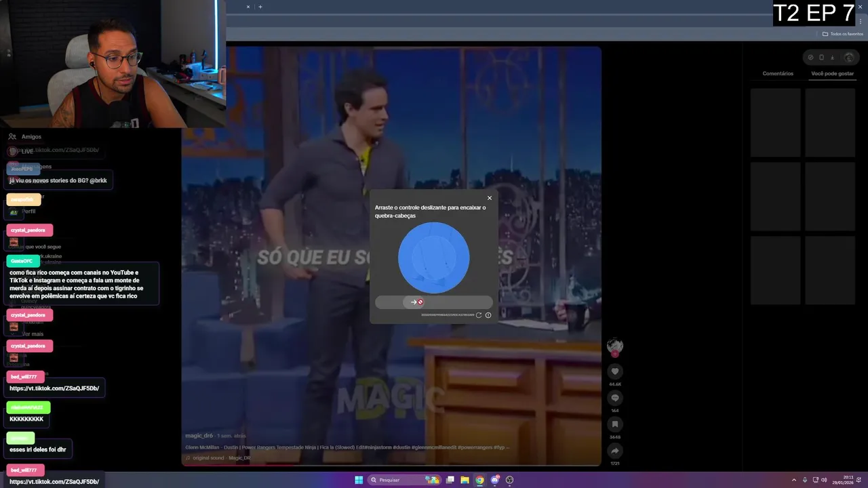Open Discord from taskbar
868x488 pixels.
494,480
